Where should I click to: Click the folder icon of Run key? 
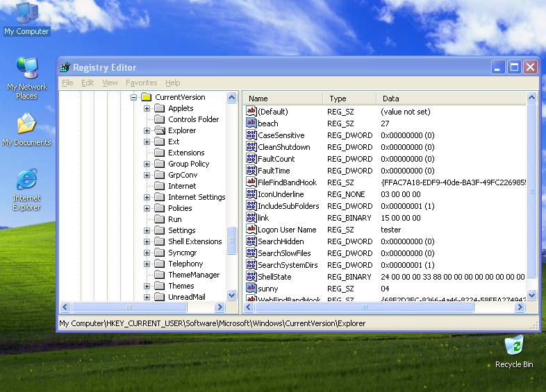160,219
